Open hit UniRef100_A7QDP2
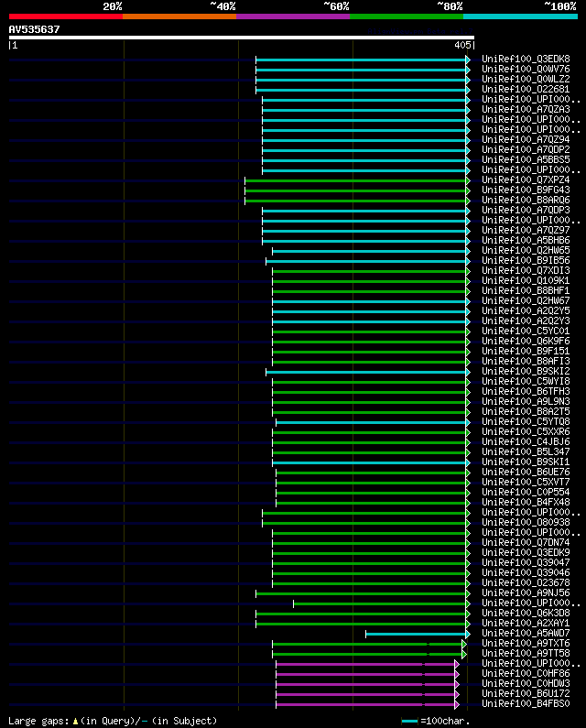The height and width of the screenshot is (728, 586). pos(526,150)
